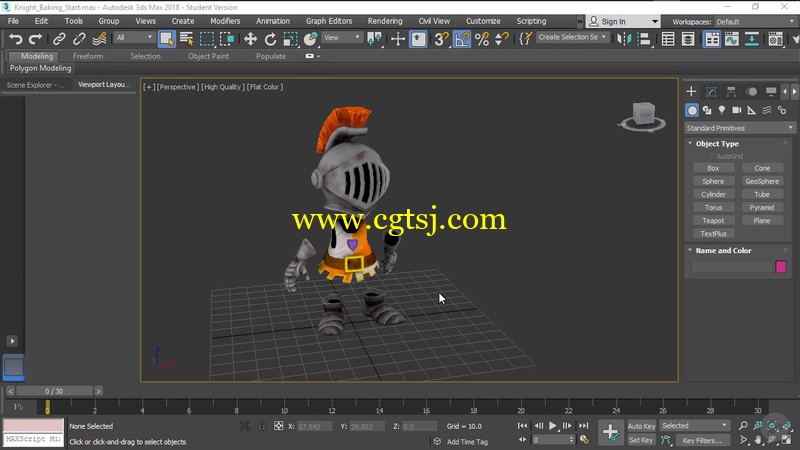The height and width of the screenshot is (450, 800).
Task: Click the Align tool icon
Action: click(x=644, y=39)
